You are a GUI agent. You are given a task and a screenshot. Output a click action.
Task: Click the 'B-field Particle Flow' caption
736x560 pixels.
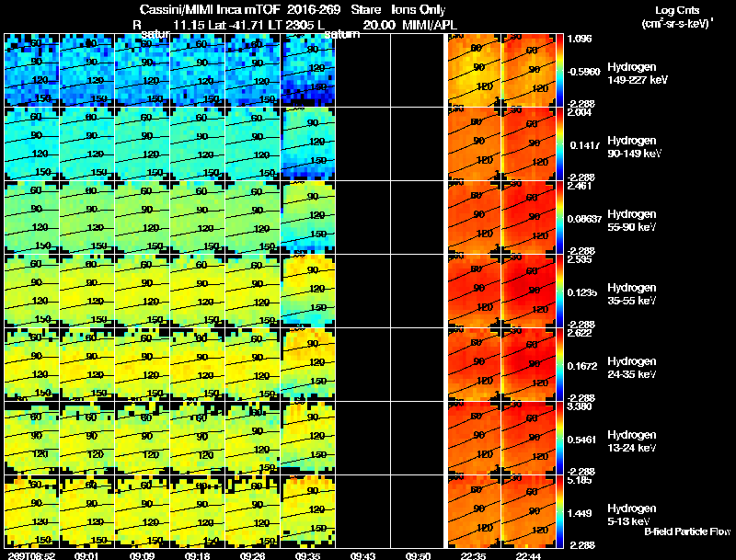pos(687,531)
